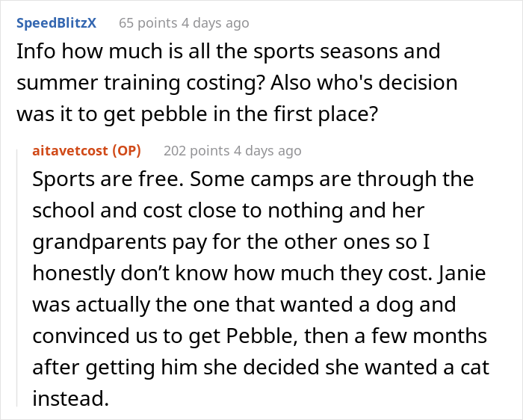Click the (OP) badge beside aitavetcost
This screenshot has height=420, width=523.
click(126, 151)
